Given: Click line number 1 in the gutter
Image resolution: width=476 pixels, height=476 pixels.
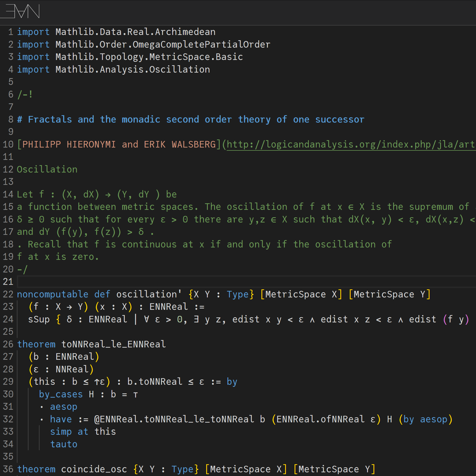Looking at the screenshot, I should [11, 32].
